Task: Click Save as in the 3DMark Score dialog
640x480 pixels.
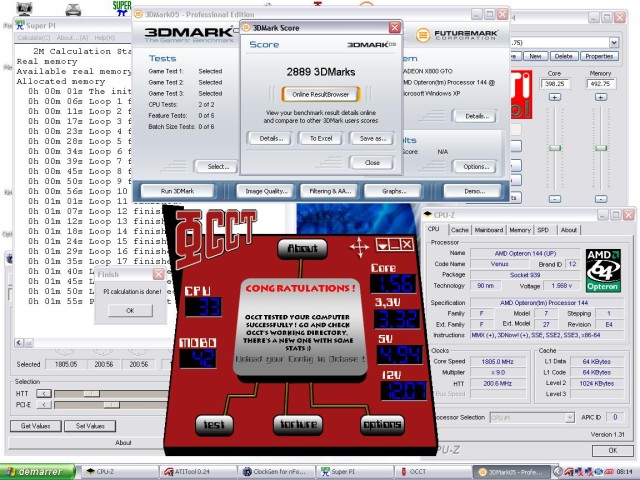Action: point(373,138)
